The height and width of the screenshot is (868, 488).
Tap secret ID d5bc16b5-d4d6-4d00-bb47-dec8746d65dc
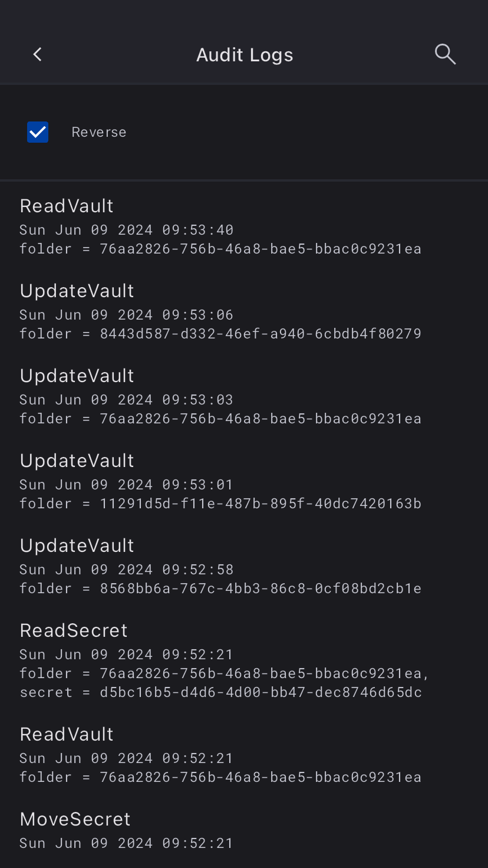261,692
